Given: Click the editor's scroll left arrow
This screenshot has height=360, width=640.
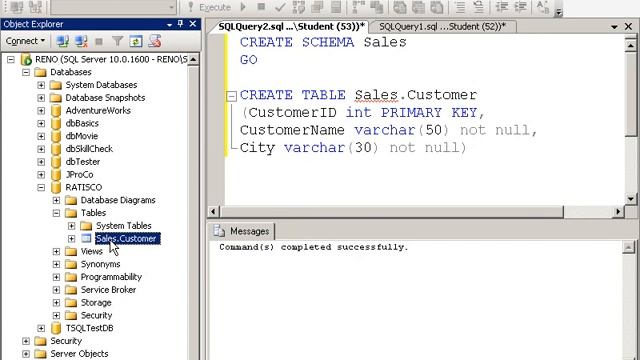Looking at the screenshot, I should pos(213,212).
